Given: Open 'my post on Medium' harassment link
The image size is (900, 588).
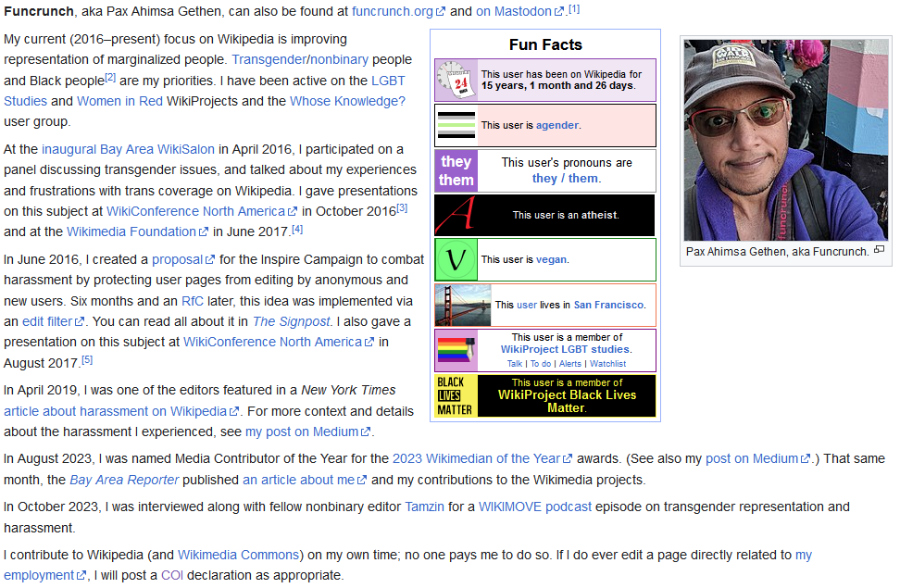Looking at the screenshot, I should click(x=307, y=432).
